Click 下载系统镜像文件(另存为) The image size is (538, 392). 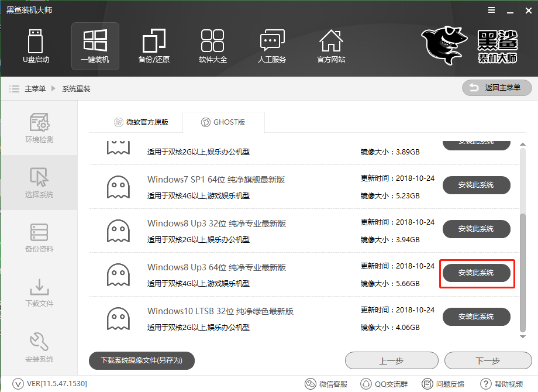141,360
